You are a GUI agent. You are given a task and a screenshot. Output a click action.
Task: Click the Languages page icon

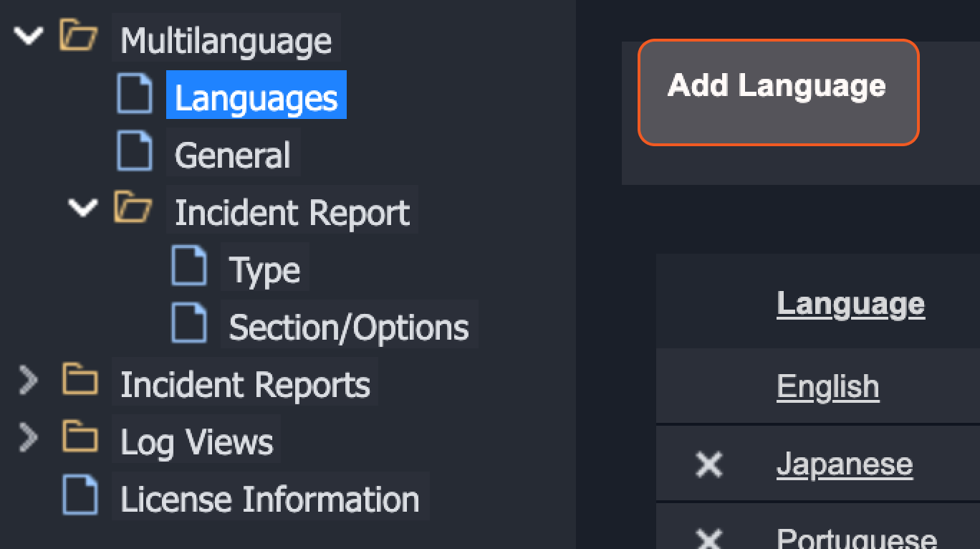(x=135, y=95)
